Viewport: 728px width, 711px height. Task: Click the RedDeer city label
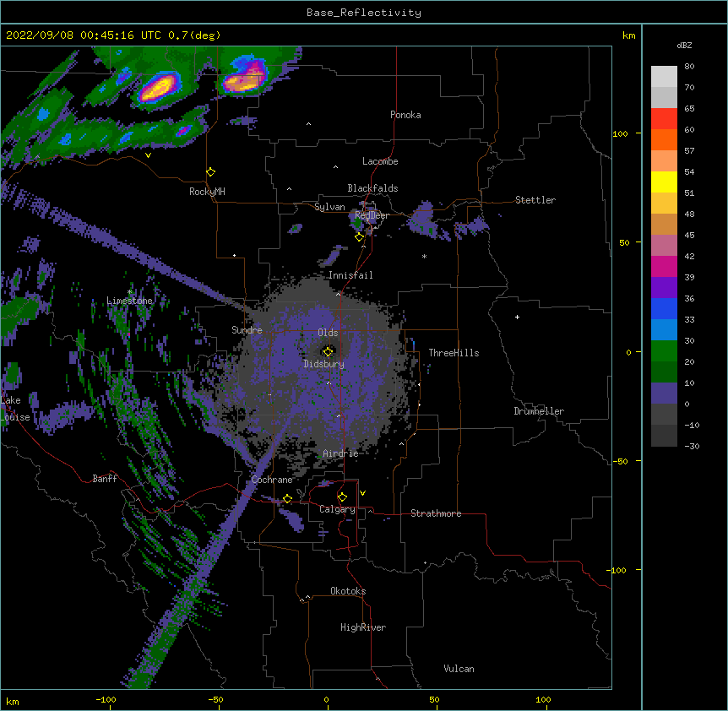pyautogui.click(x=372, y=215)
